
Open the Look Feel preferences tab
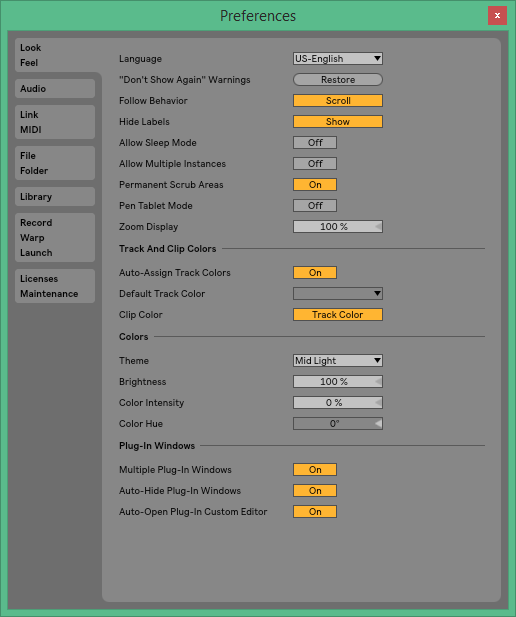coord(55,55)
